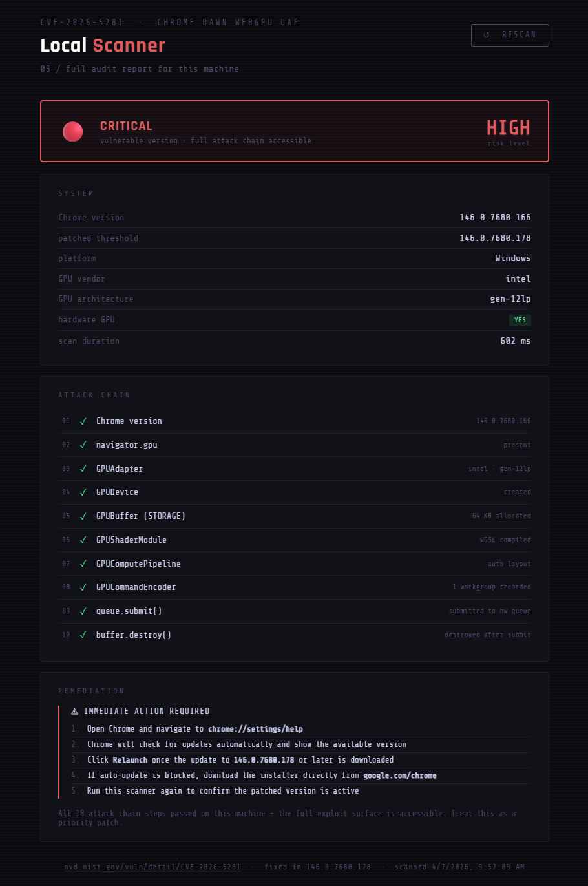Click the checkmark beside GPUShaderModule
Screen dimensions: 588x886
coord(83,540)
